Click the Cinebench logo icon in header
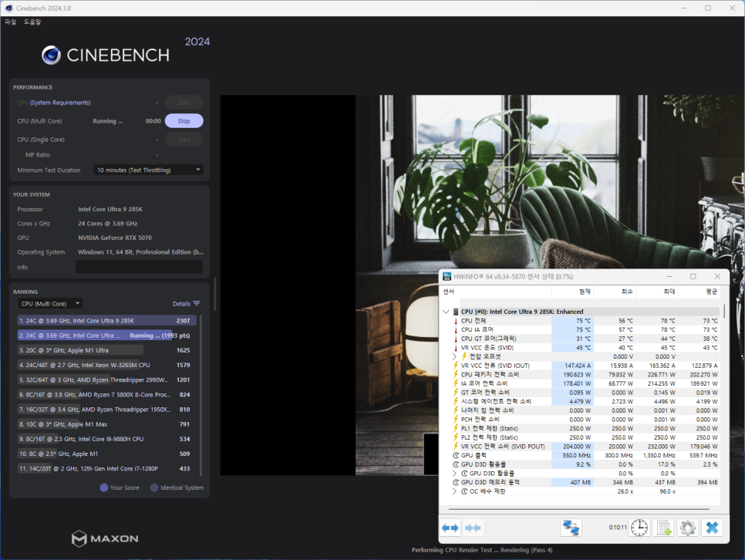The width and height of the screenshot is (745, 560). click(52, 55)
